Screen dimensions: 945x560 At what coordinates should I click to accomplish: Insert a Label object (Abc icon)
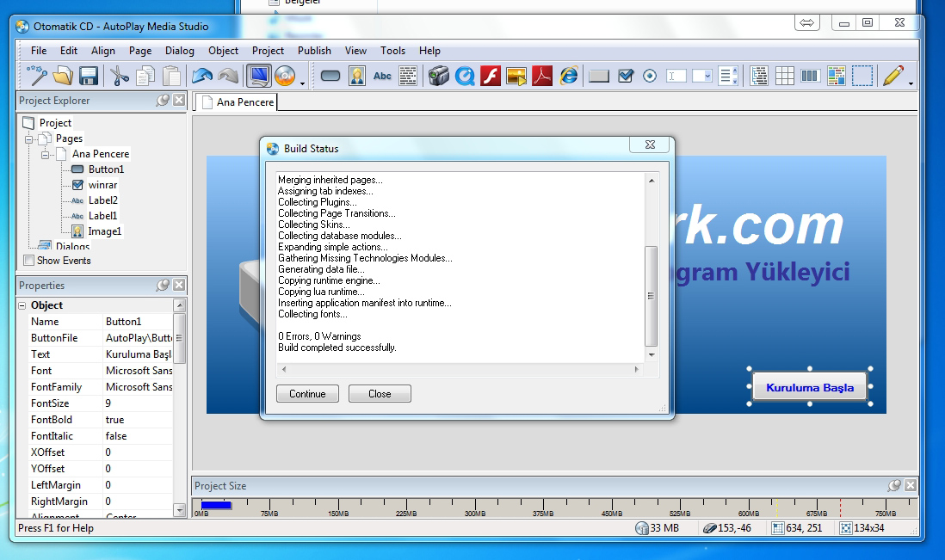(x=382, y=76)
